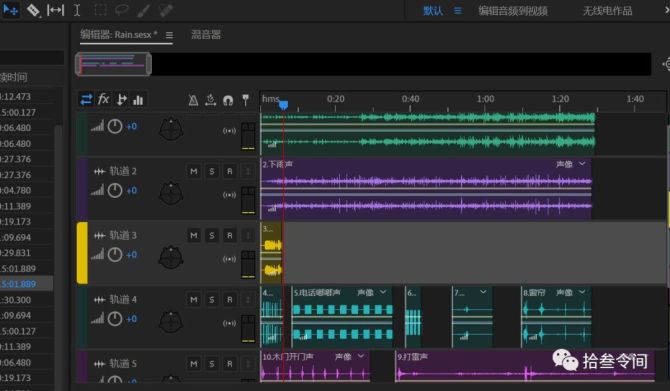Click the volume knob on 轨道 4
This screenshot has width=670, height=391.
tap(115, 319)
